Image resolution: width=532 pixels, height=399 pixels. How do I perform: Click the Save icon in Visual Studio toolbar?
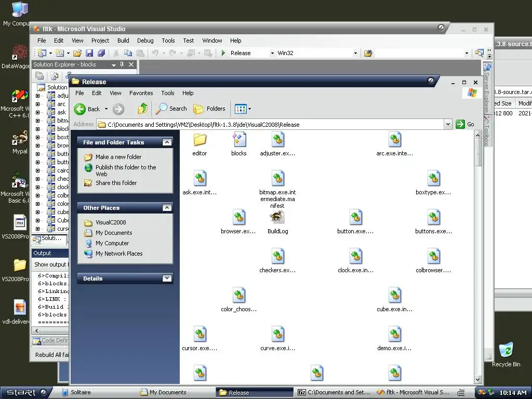(89, 53)
